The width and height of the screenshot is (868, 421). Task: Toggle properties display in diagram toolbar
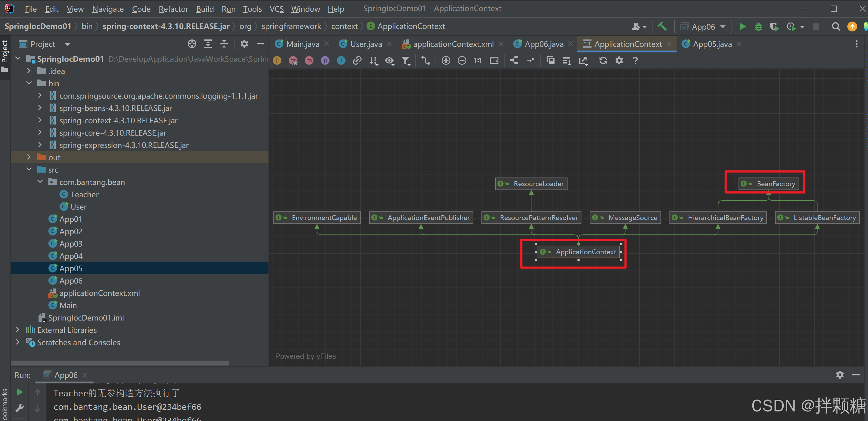(x=325, y=61)
